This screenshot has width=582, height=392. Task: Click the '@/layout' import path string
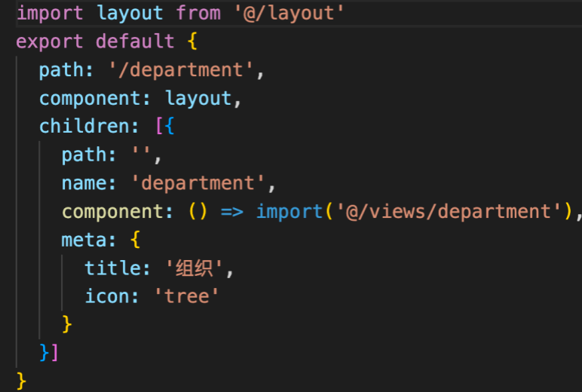pos(289,14)
